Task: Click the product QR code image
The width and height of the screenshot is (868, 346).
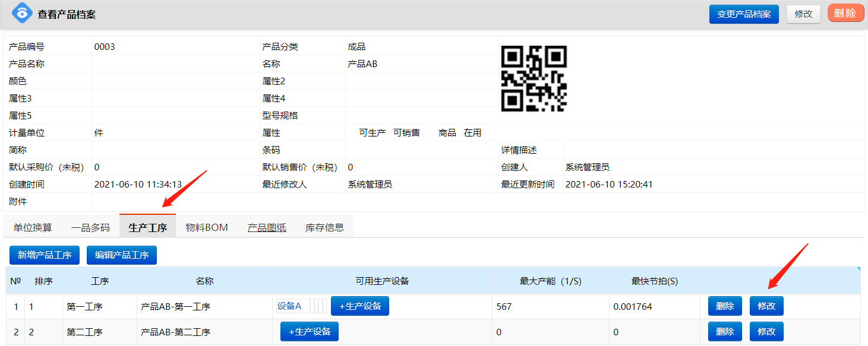Action: (x=534, y=78)
